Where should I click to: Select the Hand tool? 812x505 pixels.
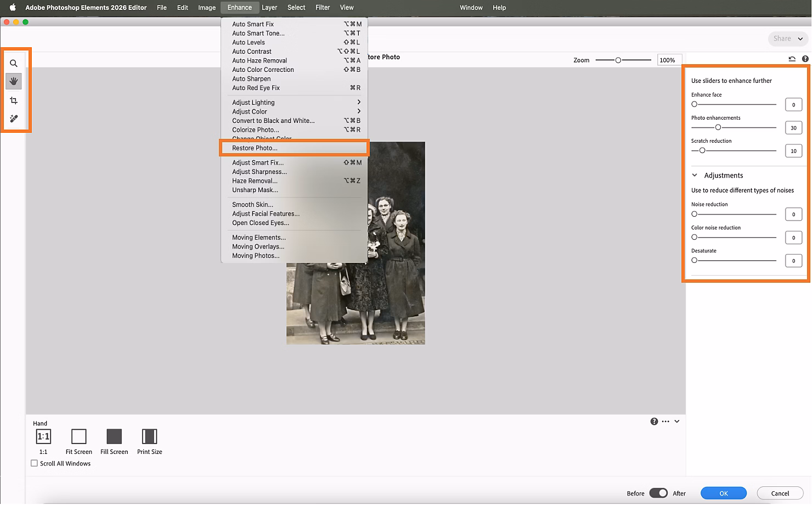pos(14,81)
